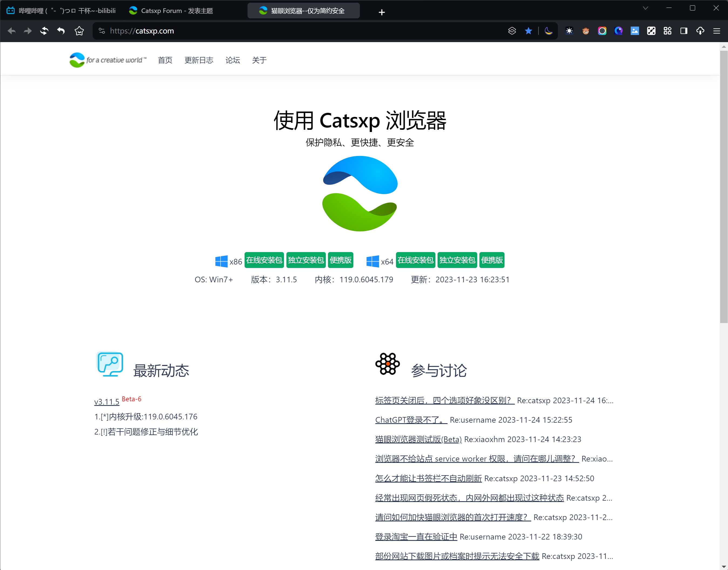
Task: Click the vertical scrollbar thumb
Action: pyautogui.click(x=724, y=187)
